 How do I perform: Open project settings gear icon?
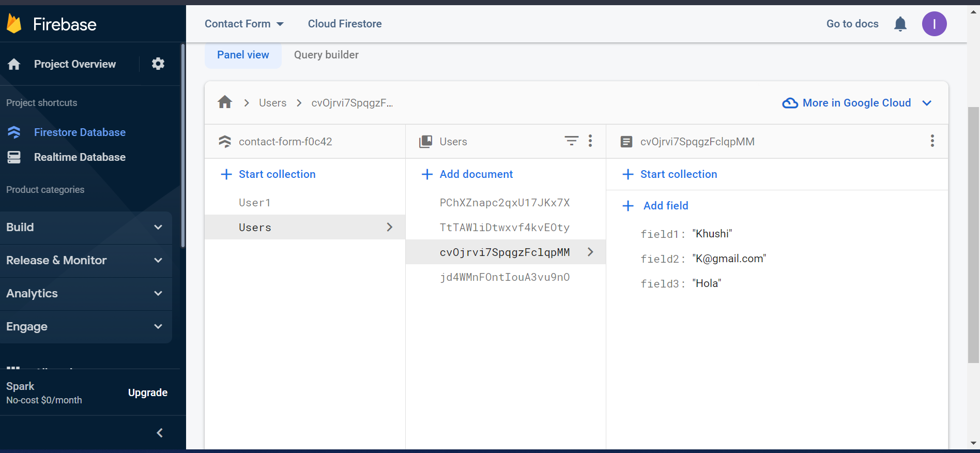pos(158,64)
